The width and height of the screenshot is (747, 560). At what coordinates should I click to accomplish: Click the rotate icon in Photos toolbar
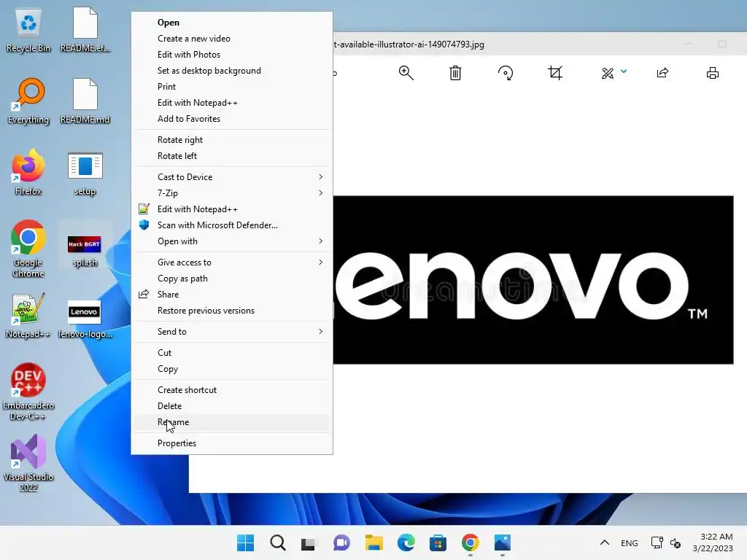(x=506, y=73)
